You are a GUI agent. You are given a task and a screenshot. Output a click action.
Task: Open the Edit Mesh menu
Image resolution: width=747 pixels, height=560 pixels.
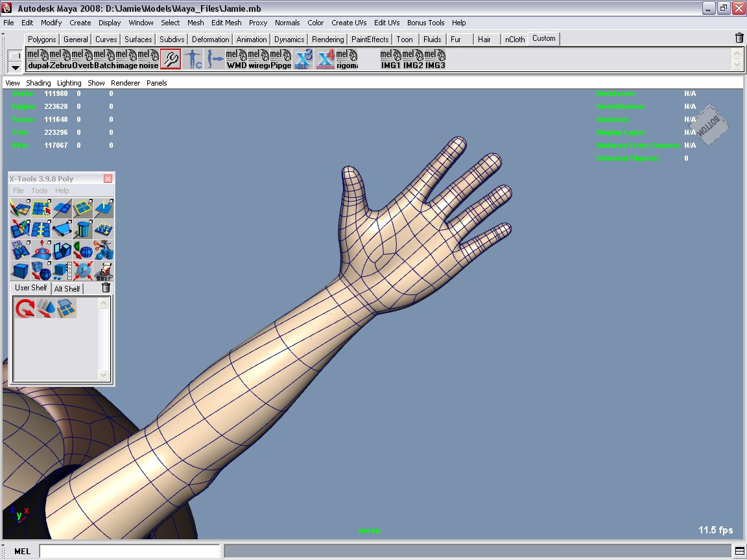pyautogui.click(x=226, y=23)
